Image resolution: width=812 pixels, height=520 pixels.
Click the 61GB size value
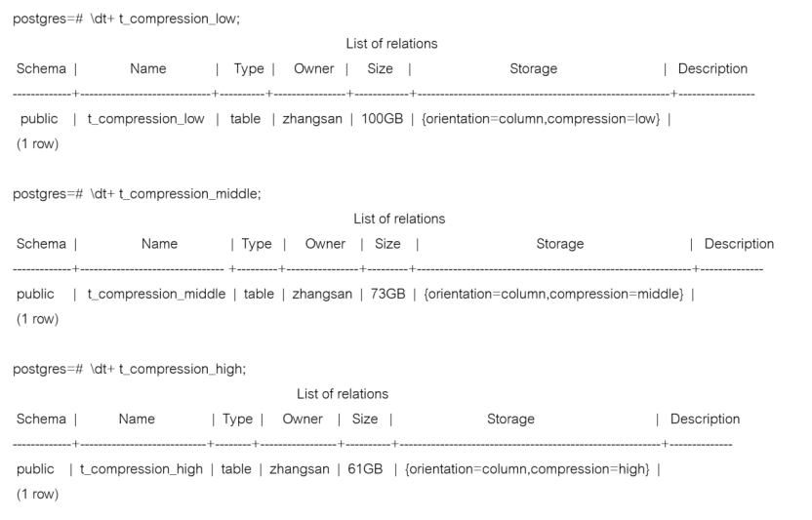[365, 468]
